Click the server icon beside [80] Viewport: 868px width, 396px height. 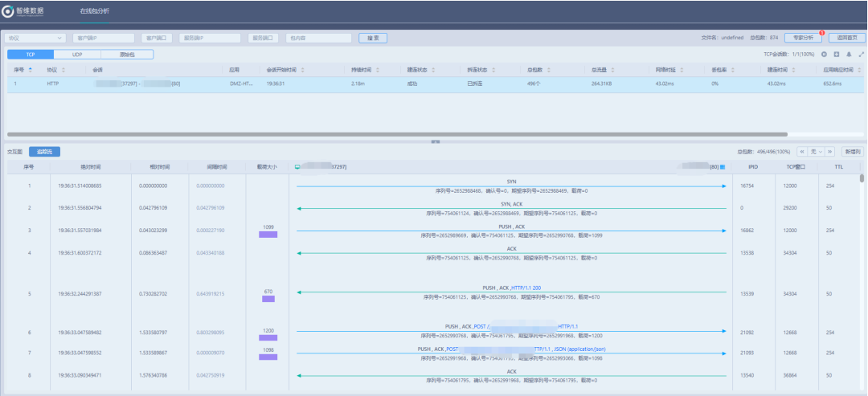point(723,166)
